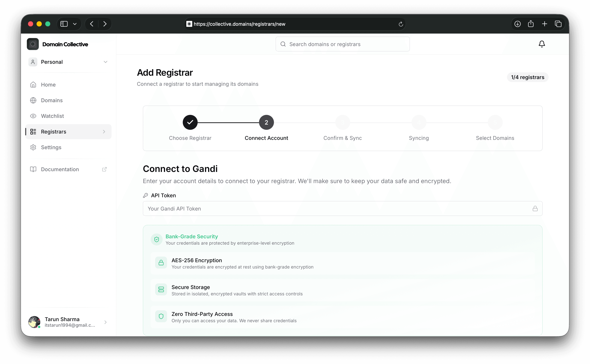Expand the Registrars submenu chevron

point(104,132)
